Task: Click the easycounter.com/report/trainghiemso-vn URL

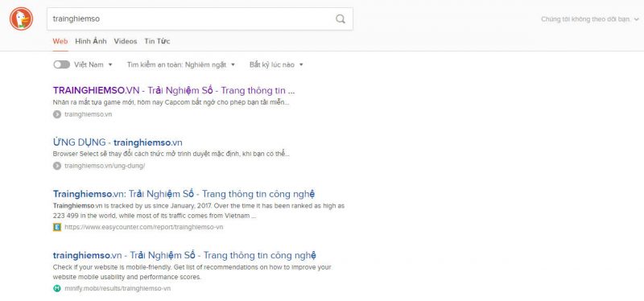Action: 144,227
